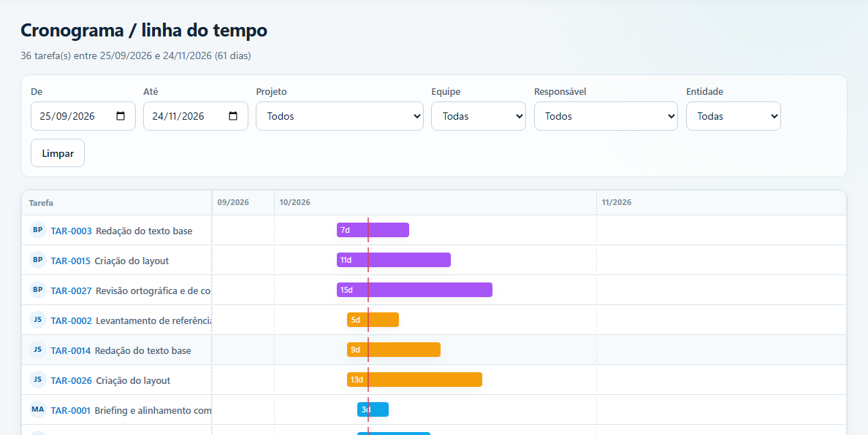Open the Projeto filter dropdown

(x=339, y=116)
